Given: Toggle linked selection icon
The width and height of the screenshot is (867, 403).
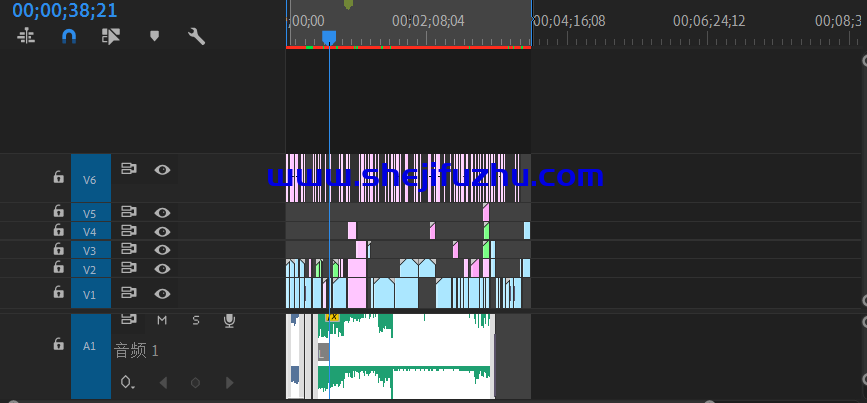Looking at the screenshot, I should tap(111, 36).
